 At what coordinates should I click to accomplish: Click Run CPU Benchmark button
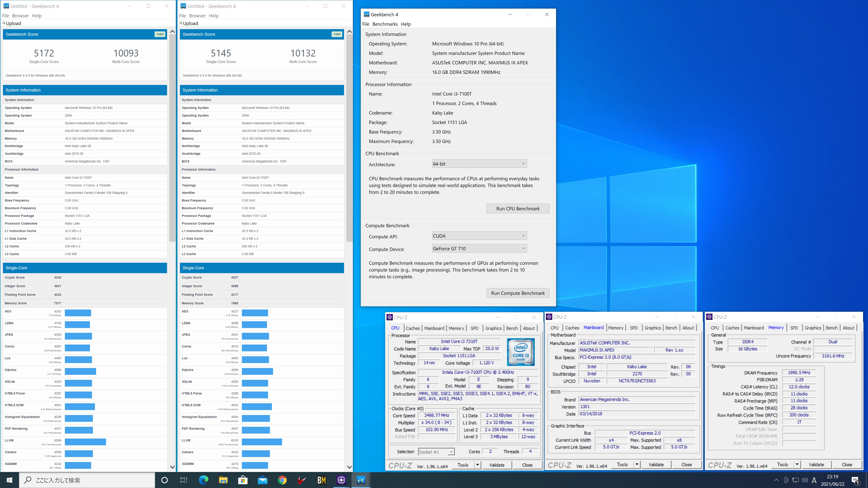pyautogui.click(x=518, y=209)
